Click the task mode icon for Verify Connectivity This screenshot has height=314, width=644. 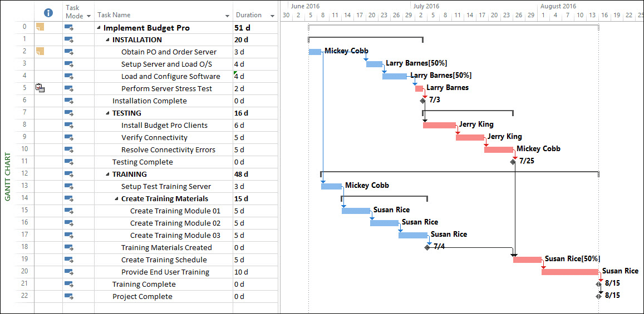[x=68, y=138]
